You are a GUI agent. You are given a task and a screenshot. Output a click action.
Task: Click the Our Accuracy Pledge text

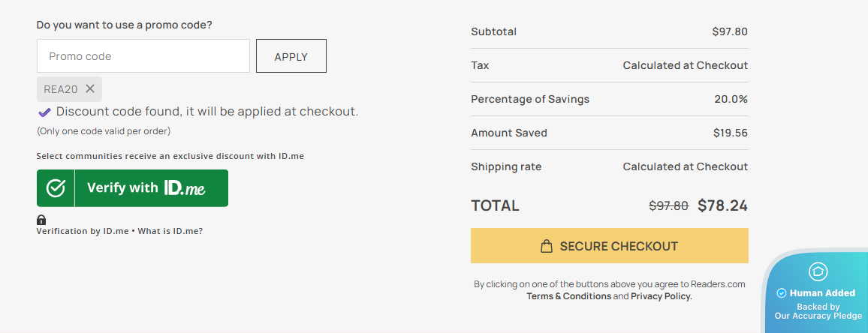(818, 316)
